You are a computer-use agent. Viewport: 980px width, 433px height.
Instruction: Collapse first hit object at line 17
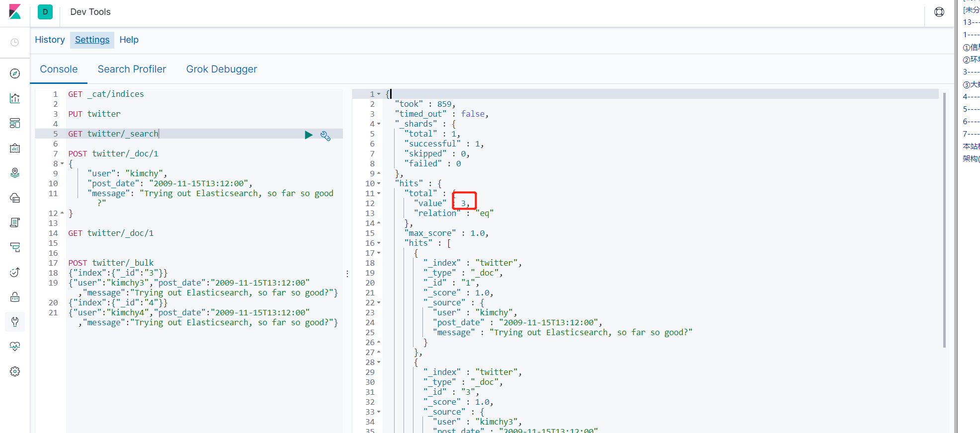pyautogui.click(x=379, y=253)
